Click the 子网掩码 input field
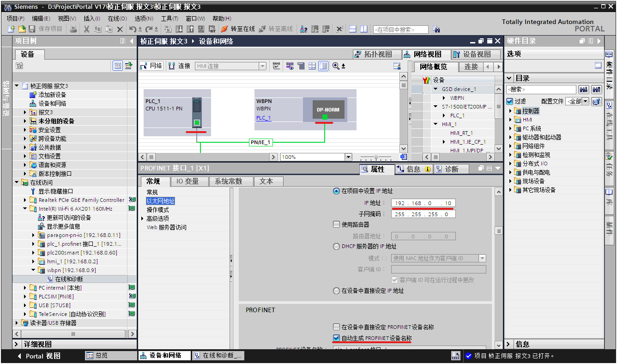The height and width of the screenshot is (364, 617). (423, 214)
